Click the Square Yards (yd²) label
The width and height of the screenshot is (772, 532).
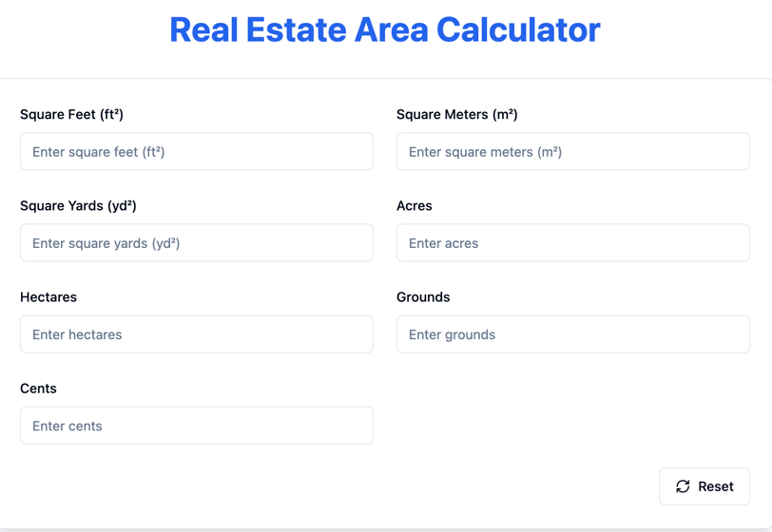78,205
